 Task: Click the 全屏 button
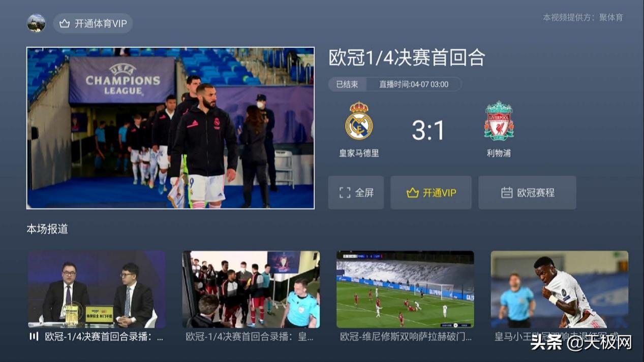tap(356, 192)
